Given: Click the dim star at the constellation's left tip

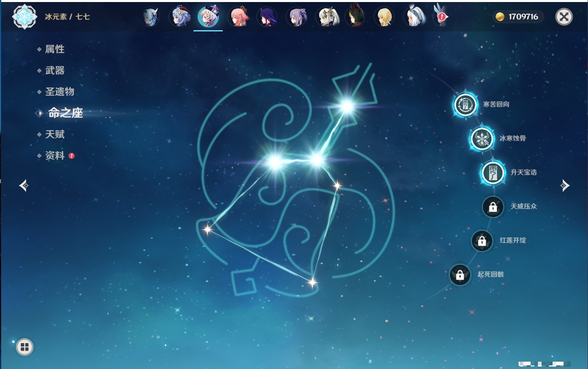Looking at the screenshot, I should [x=208, y=229].
